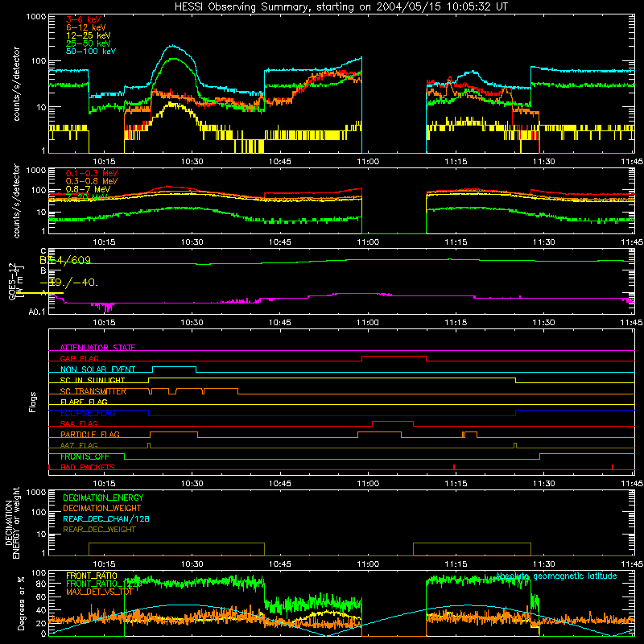The image size is (644, 644).
Task: Click the HESSI Observing Summary title text
Action: coord(341,7)
